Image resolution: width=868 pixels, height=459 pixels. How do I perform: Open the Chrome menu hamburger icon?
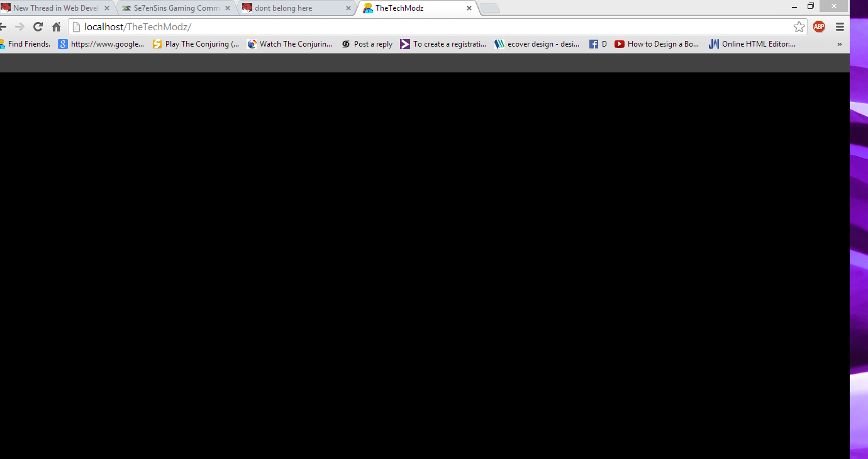[x=840, y=26]
